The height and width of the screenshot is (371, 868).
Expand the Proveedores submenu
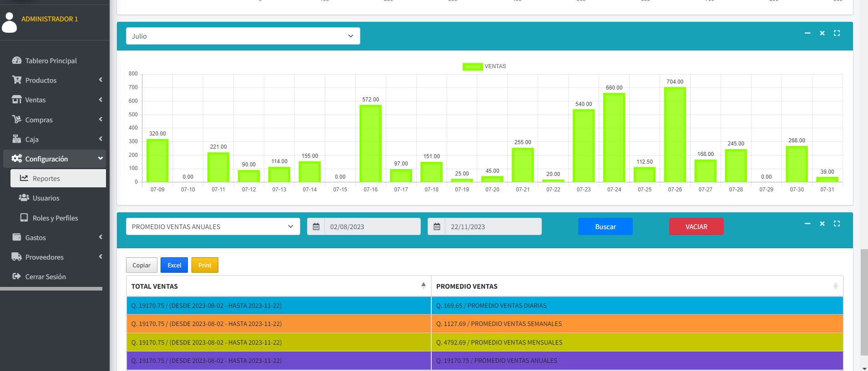click(101, 257)
